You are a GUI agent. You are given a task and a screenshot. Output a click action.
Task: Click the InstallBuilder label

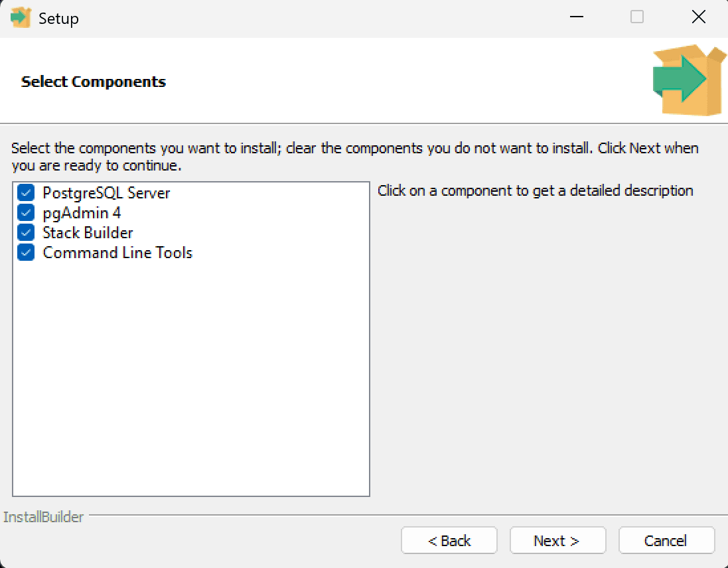point(44,517)
